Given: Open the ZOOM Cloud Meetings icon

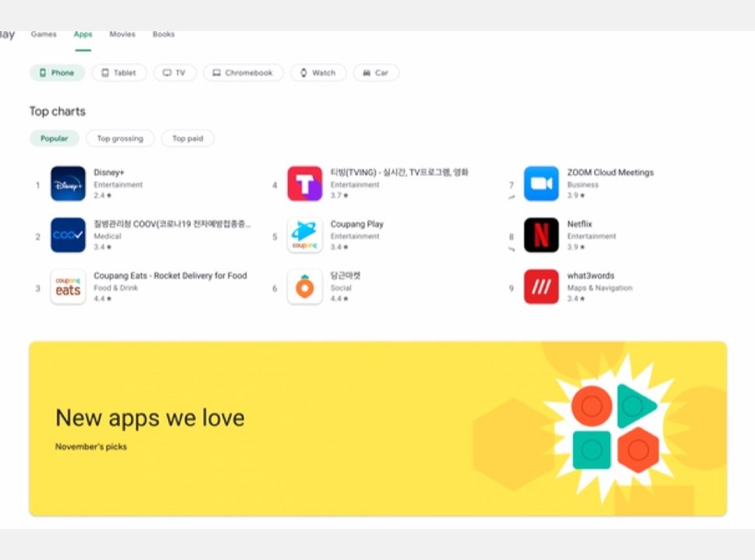Looking at the screenshot, I should [x=541, y=184].
